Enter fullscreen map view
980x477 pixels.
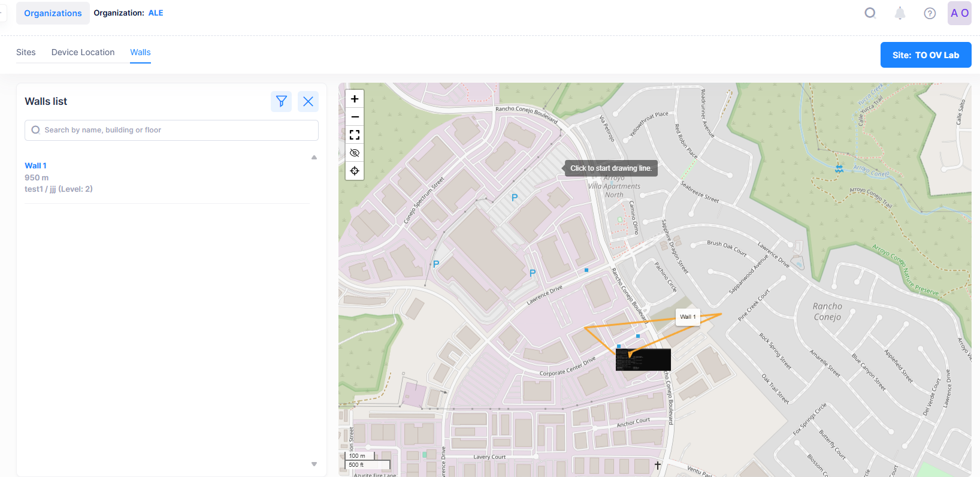click(x=355, y=135)
